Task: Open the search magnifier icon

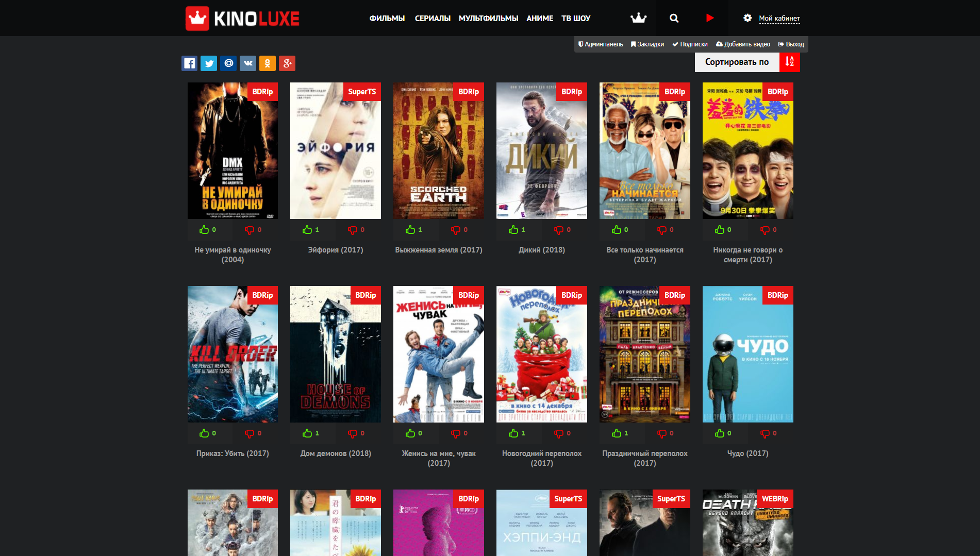Action: point(674,18)
